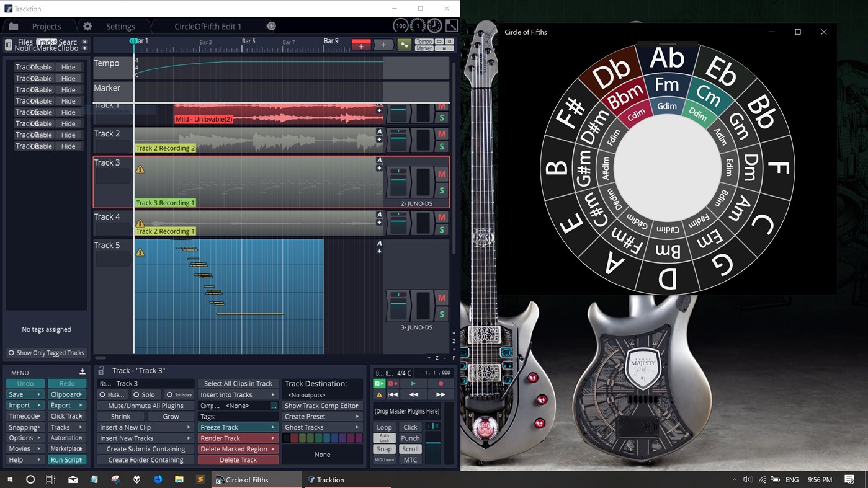Open the Save submenu
The width and height of the screenshot is (868, 488).
point(25,394)
